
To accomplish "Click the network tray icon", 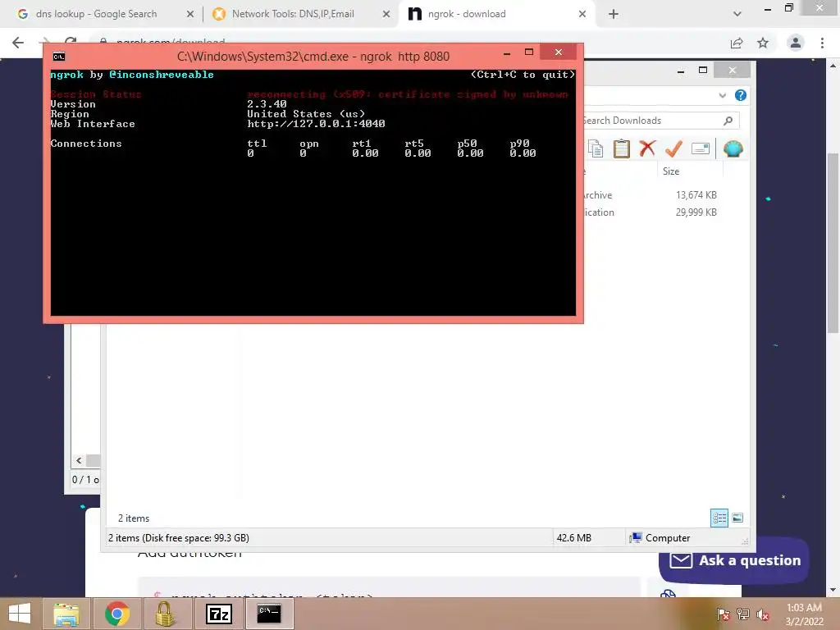I will [x=743, y=614].
